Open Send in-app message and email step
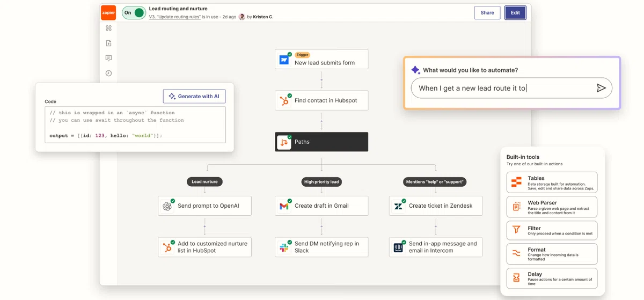 click(435, 247)
